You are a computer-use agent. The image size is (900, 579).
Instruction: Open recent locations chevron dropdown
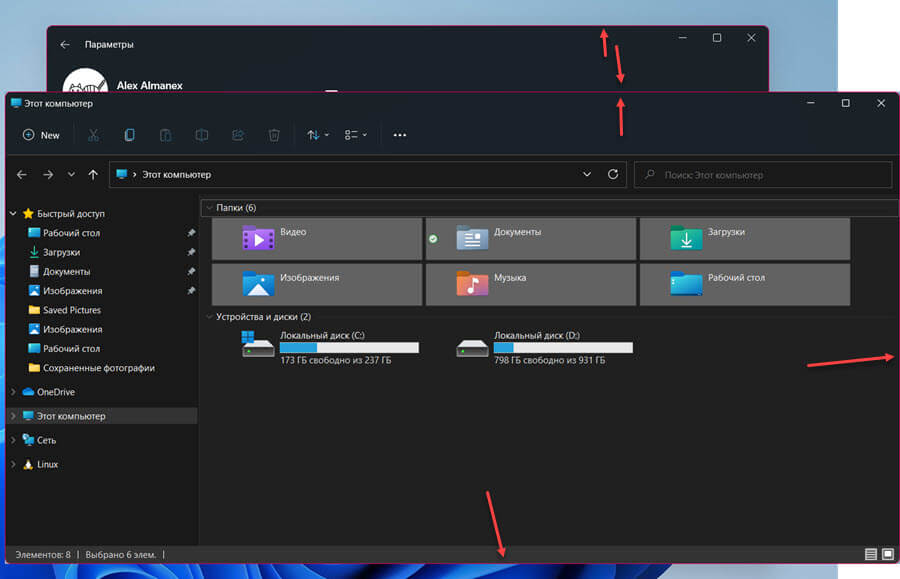pyautogui.click(x=71, y=174)
